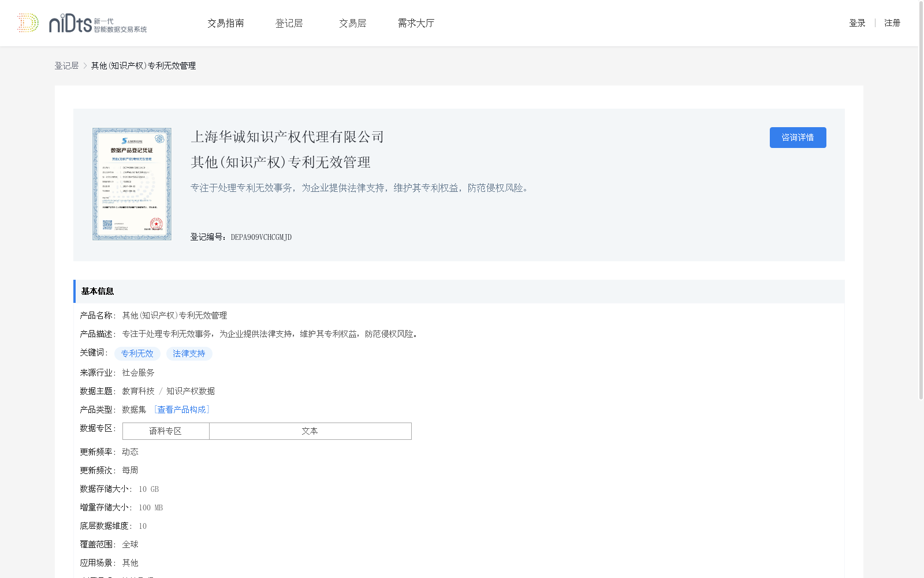
Task: Open the 登记层 navigation tab
Action: pos(289,23)
